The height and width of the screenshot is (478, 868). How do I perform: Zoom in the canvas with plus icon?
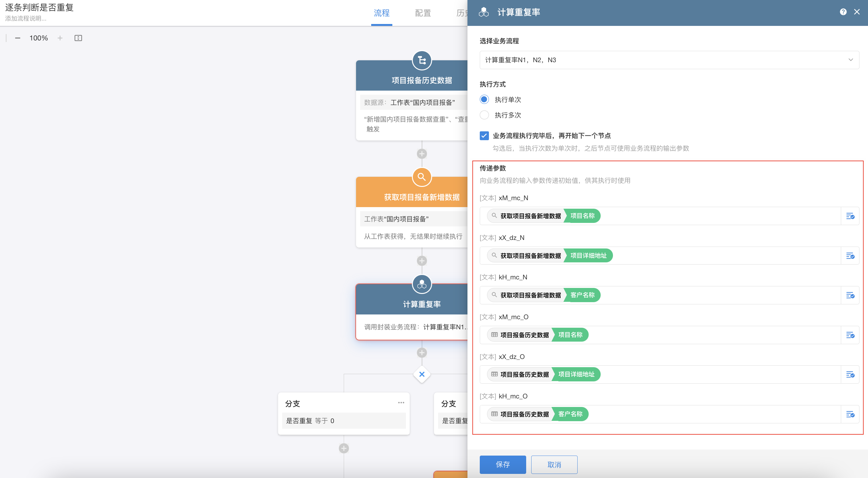pos(60,38)
